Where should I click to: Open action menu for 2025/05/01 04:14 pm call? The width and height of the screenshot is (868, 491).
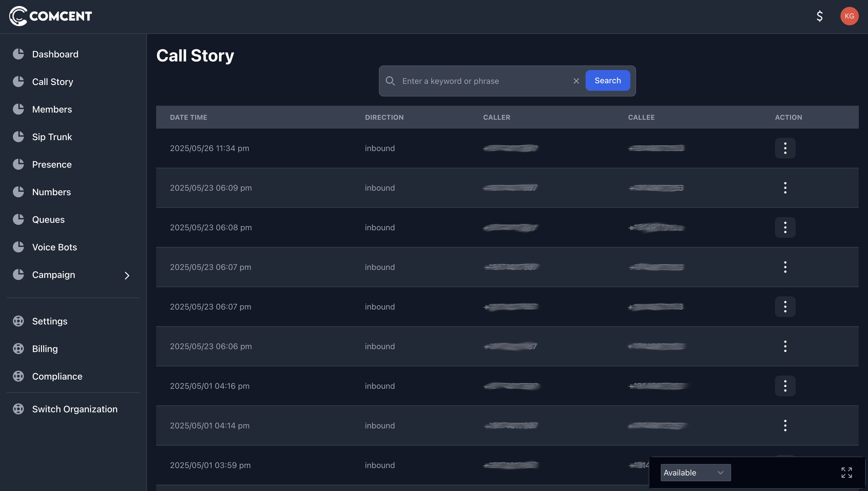pyautogui.click(x=785, y=426)
